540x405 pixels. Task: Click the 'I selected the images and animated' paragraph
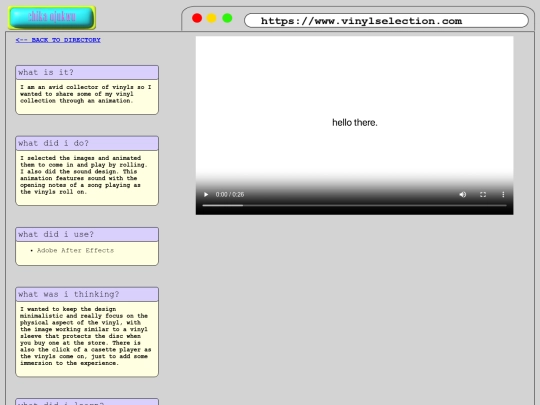[83, 175]
